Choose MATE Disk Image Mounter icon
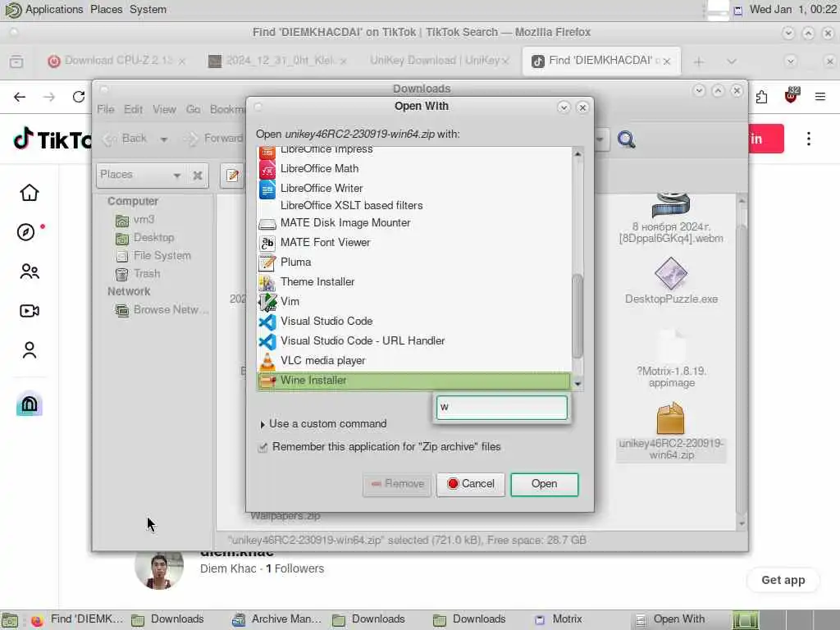The image size is (840, 630). click(267, 223)
